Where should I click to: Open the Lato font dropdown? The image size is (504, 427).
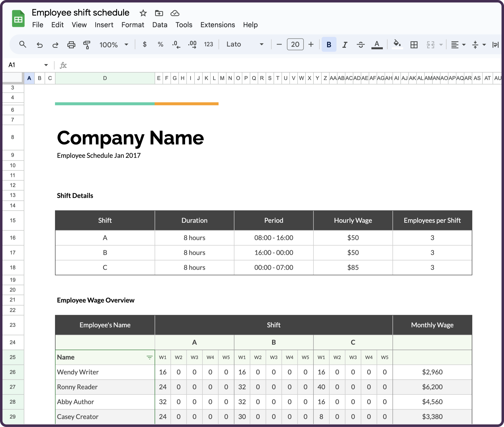point(245,44)
